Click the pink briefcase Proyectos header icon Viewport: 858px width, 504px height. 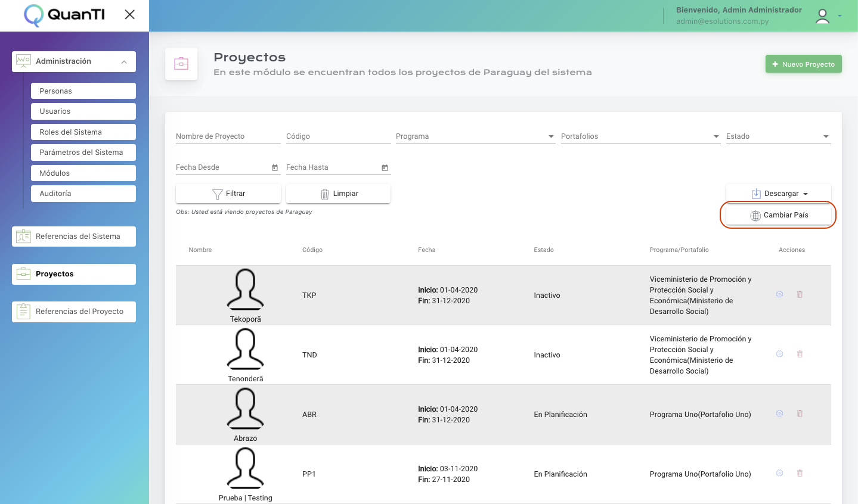coord(181,64)
